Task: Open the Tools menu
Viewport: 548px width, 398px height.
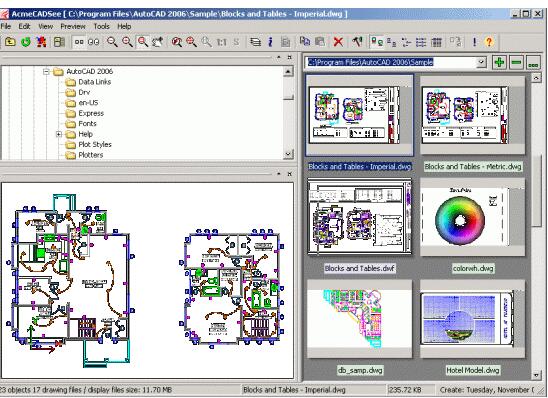Action: pos(101,26)
